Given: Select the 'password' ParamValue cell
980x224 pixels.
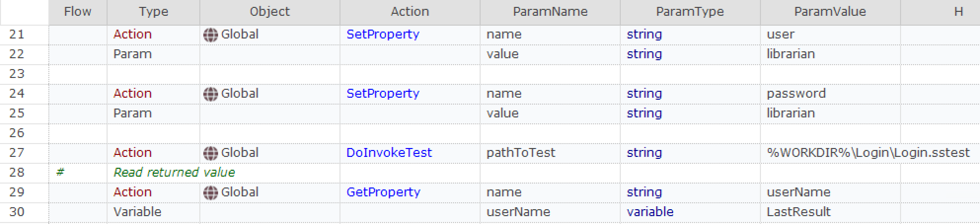Looking at the screenshot, I should [796, 94].
